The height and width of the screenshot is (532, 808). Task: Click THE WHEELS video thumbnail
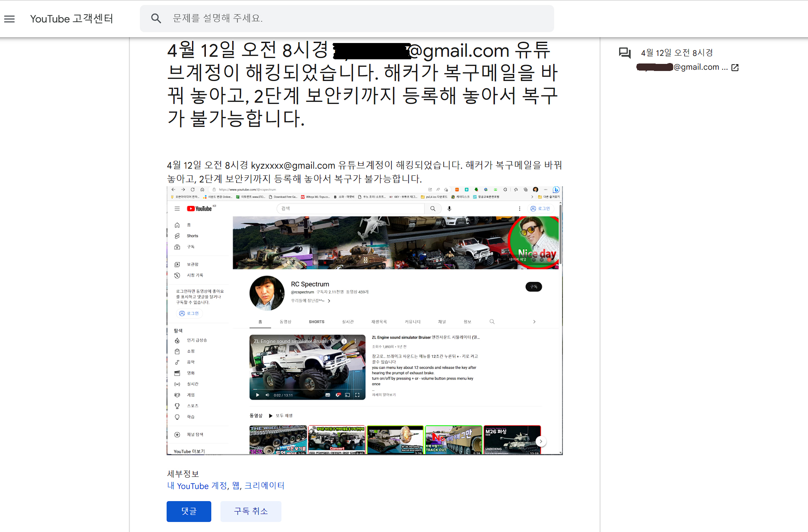[278, 440]
